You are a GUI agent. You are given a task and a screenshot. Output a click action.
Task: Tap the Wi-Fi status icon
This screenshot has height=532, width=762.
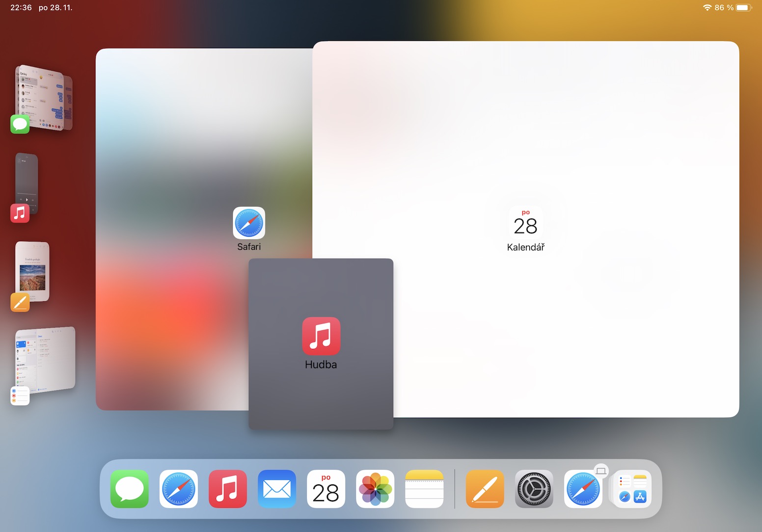coord(707,7)
